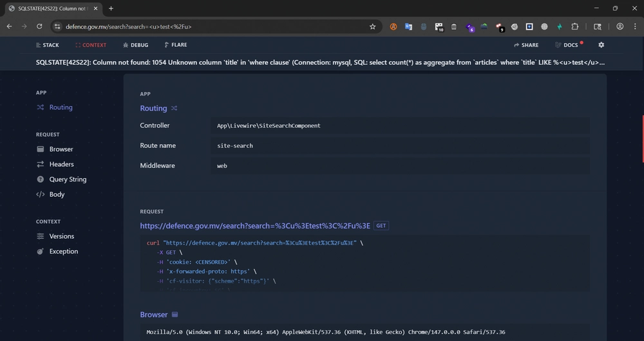Select Browser in the sidebar
Viewport: 644px width, 341px height.
click(55, 149)
